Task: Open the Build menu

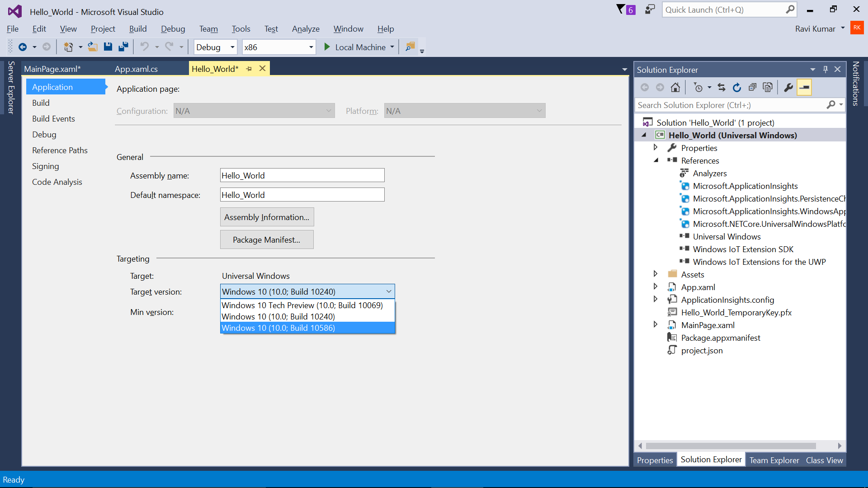Action: 138,29
